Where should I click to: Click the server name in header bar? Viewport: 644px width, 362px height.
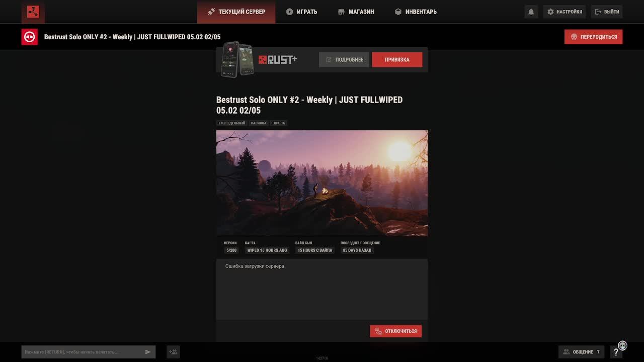(132, 37)
